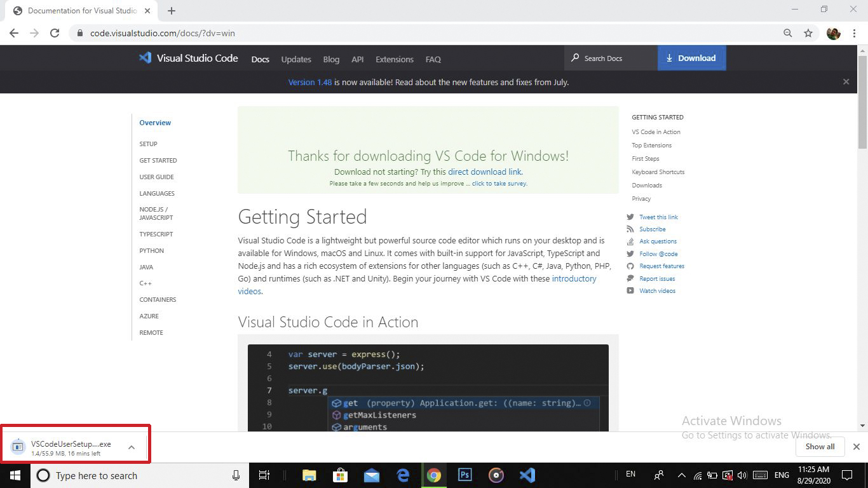Click the Report issues icon
Screen dimensions: 868x488
(630, 278)
